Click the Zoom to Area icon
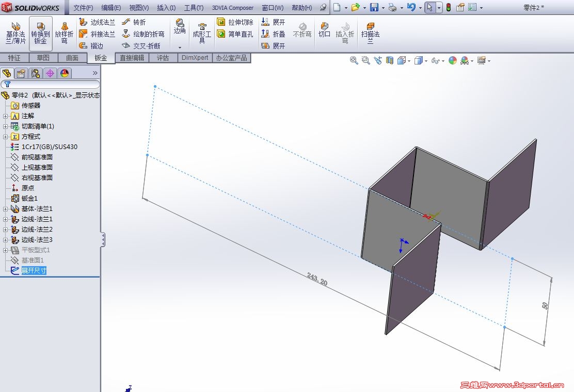 coord(365,61)
